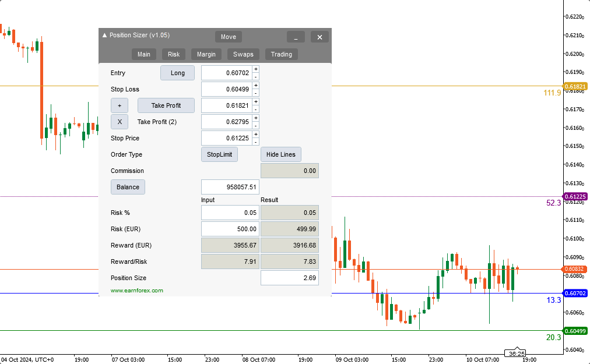Click the Balance button
This screenshot has width=590, height=364.
click(128, 187)
